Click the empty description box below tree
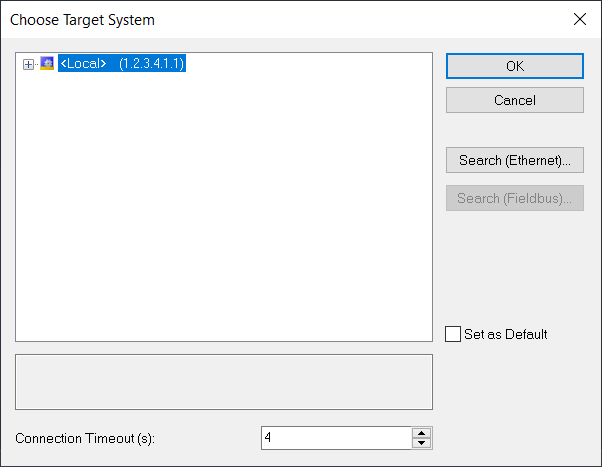 coord(224,382)
